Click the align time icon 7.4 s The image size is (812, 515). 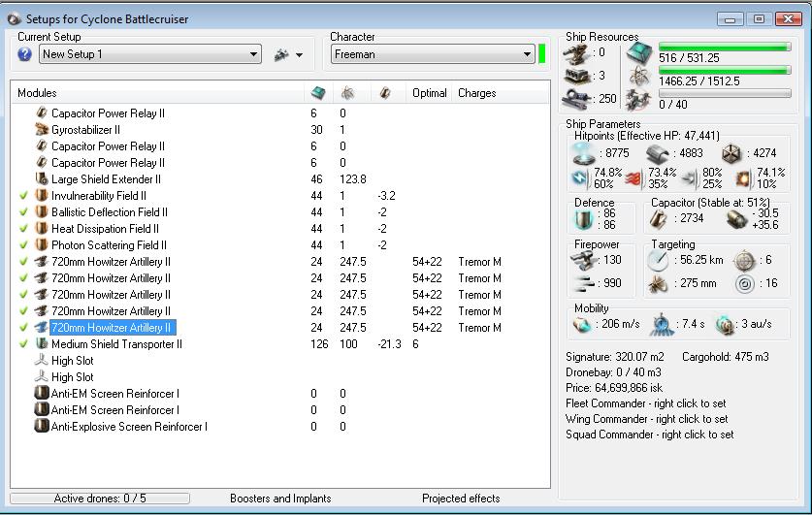tap(662, 325)
